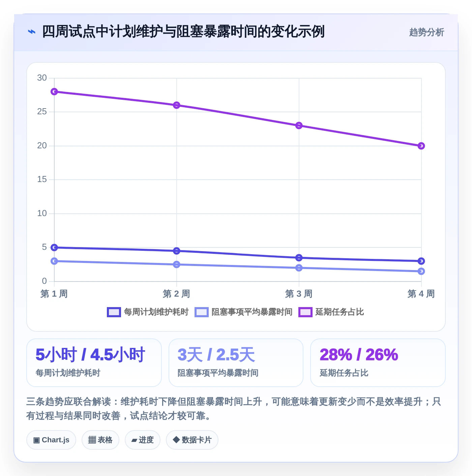This screenshot has height=476, width=472.
Task: Click the 延期任务占比 point at 第 2 周
Action: pyautogui.click(x=177, y=105)
